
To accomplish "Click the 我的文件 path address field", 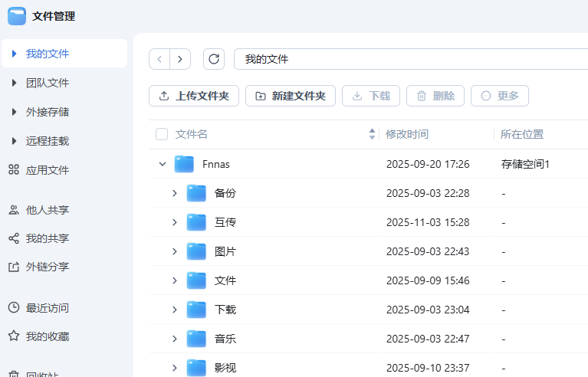I will coord(411,59).
